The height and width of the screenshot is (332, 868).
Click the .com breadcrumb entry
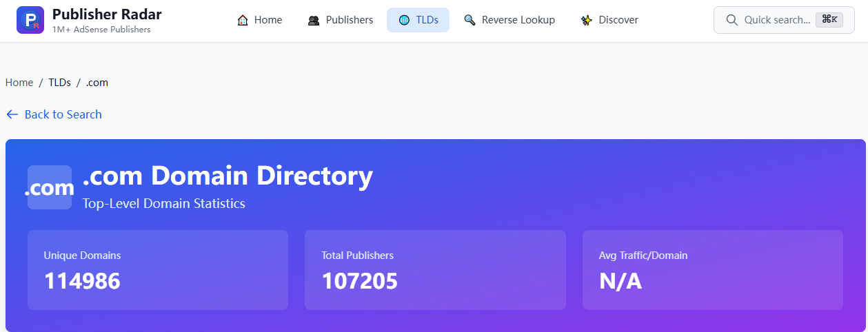(x=97, y=83)
